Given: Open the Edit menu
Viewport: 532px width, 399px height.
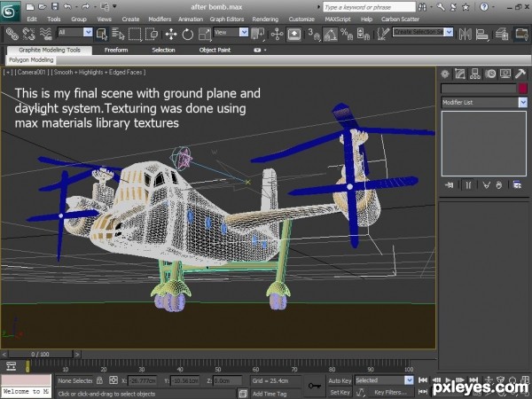Looking at the screenshot, I should (x=32, y=20).
